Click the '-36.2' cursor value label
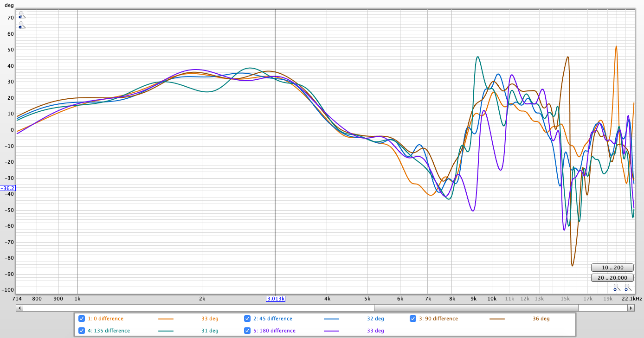The height and width of the screenshot is (338, 644). tap(7, 188)
